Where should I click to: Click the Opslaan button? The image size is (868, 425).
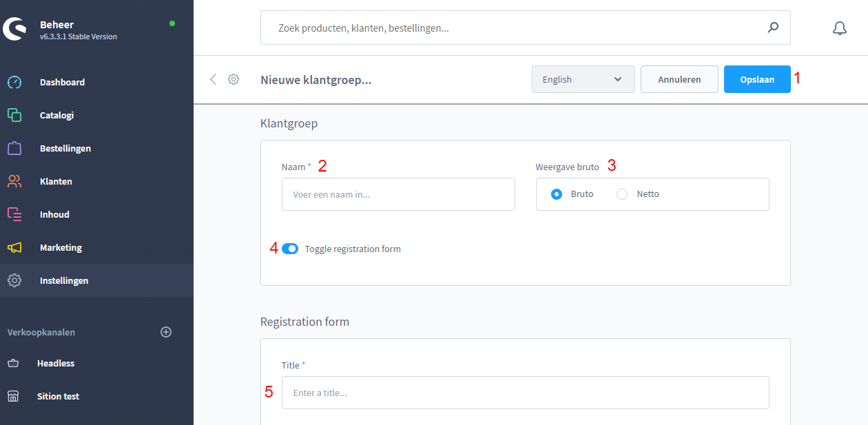(756, 79)
